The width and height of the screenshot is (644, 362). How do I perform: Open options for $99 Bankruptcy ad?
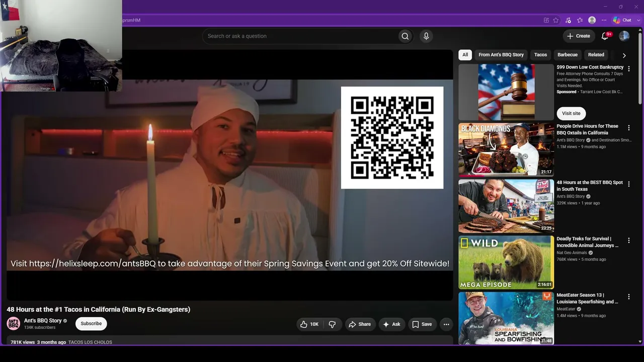coord(629,69)
